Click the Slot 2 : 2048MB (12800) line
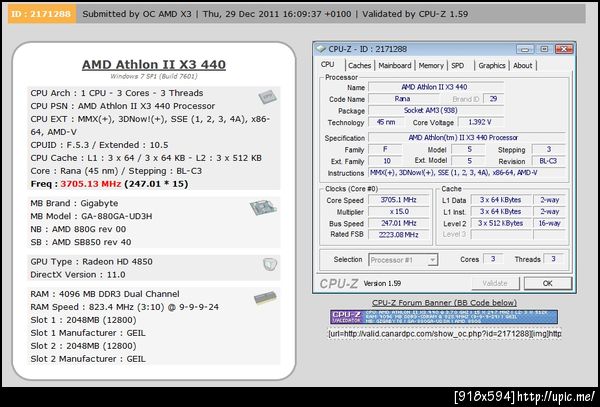The image size is (600, 407). point(83,346)
